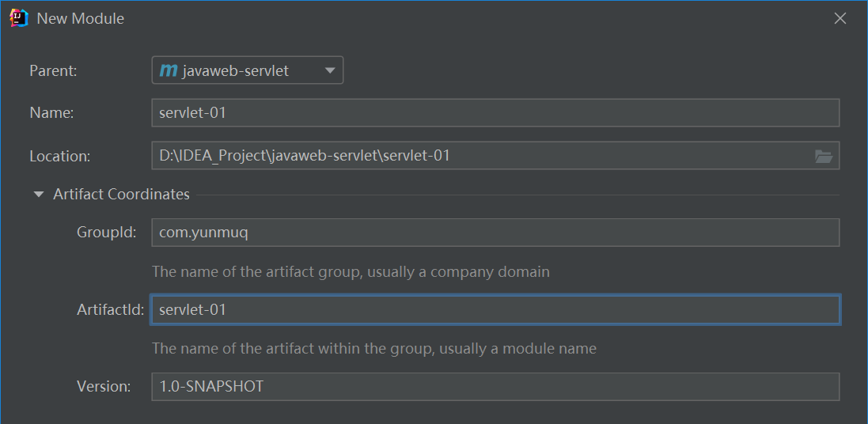The width and height of the screenshot is (868, 424).
Task: Focus the Name text field
Action: [495, 113]
